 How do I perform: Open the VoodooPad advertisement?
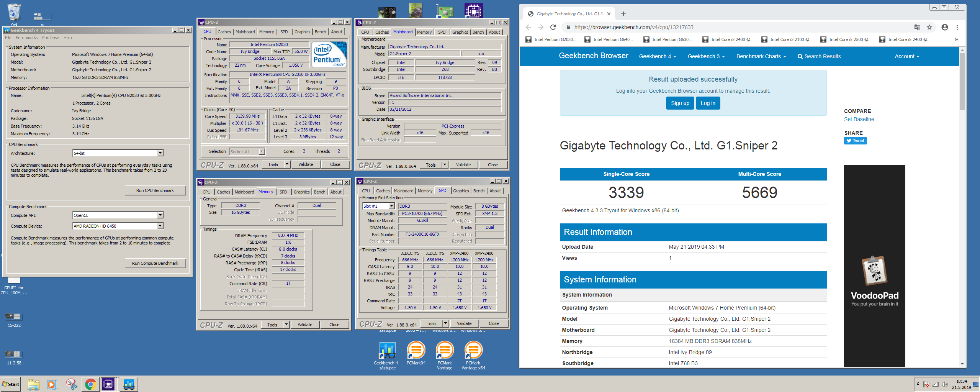pyautogui.click(x=874, y=266)
